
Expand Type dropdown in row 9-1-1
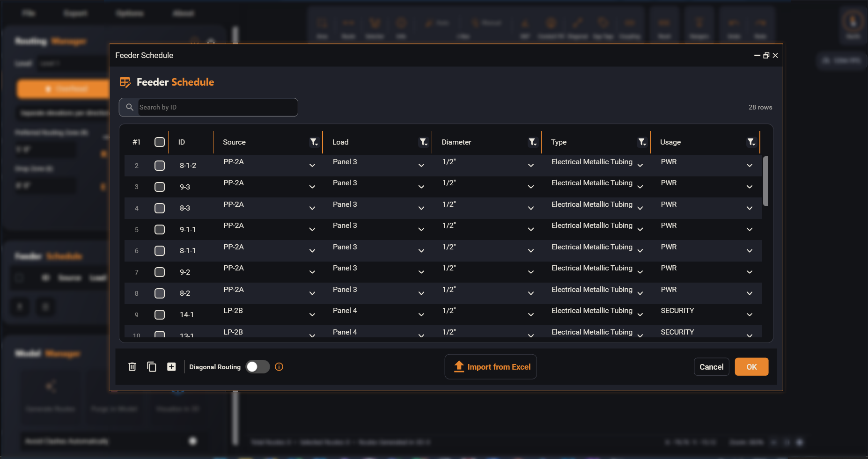click(x=640, y=229)
